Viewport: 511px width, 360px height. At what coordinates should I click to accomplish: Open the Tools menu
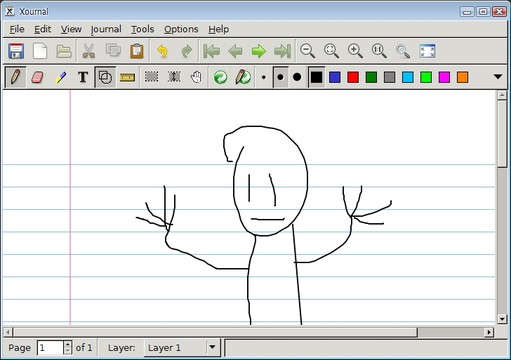pyautogui.click(x=142, y=29)
